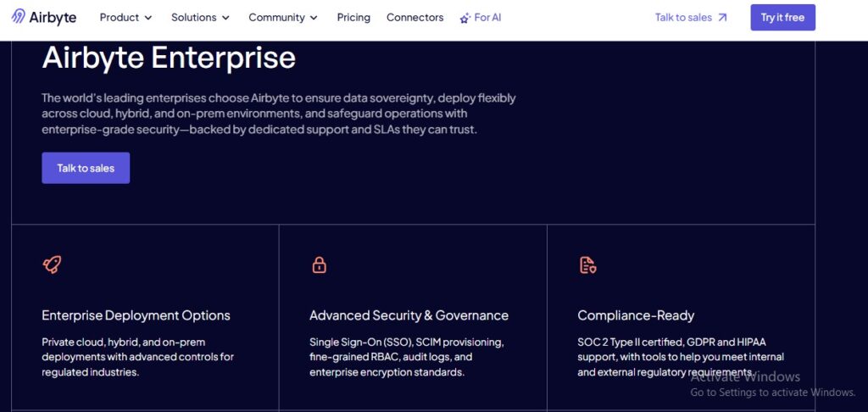Click the padlock icon above Advanced Security & Governance
Image resolution: width=868 pixels, height=412 pixels.
(x=319, y=265)
